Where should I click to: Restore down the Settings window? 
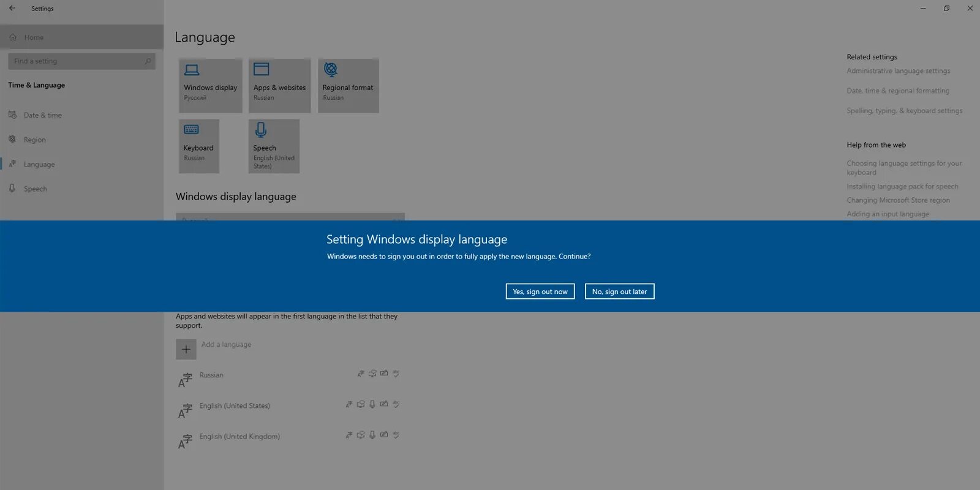(946, 8)
